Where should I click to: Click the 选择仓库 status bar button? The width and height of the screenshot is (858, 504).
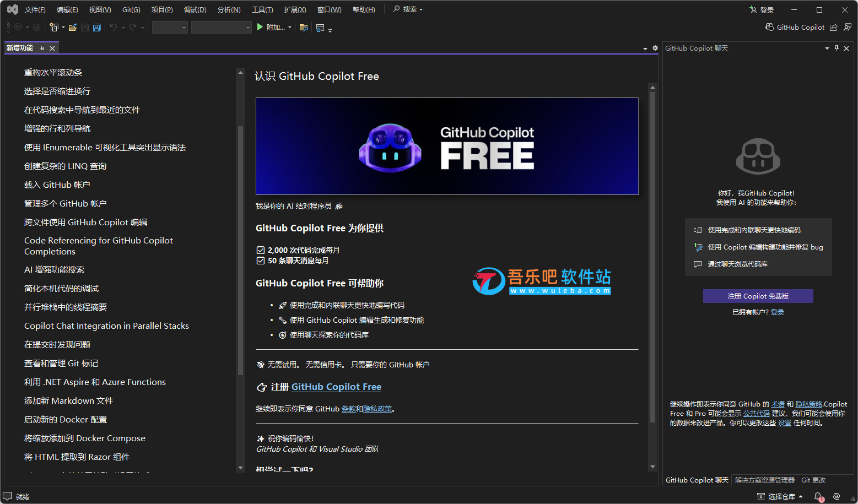[x=779, y=496]
